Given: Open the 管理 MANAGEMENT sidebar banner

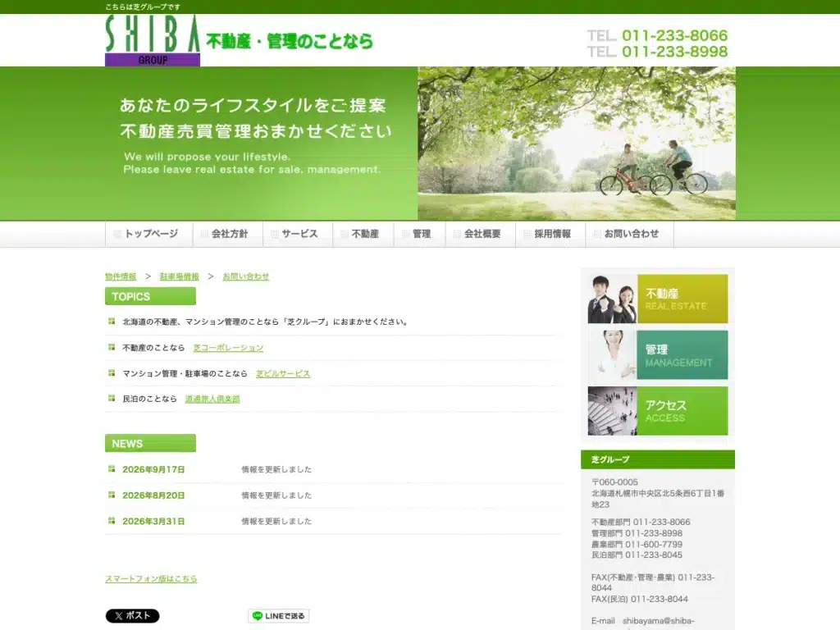Looking at the screenshot, I should 658,354.
